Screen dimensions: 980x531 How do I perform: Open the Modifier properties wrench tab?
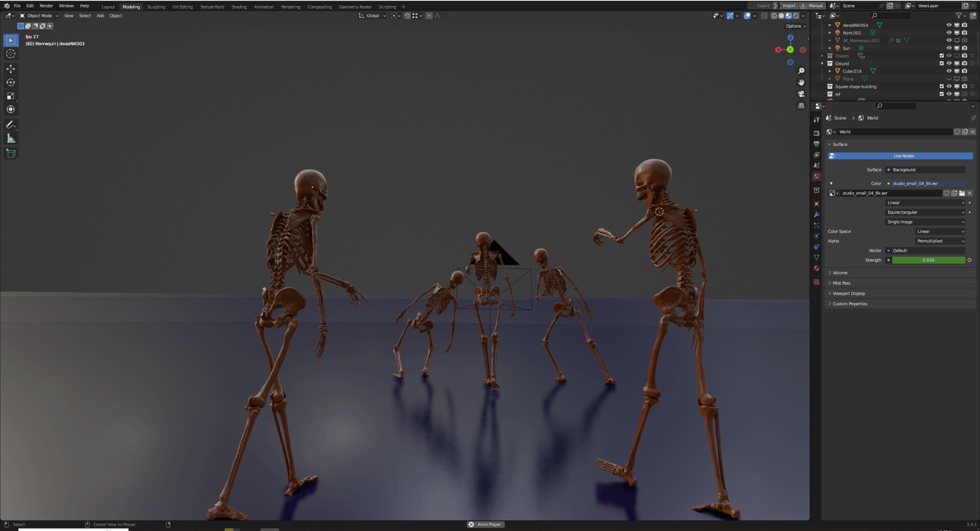tap(816, 215)
